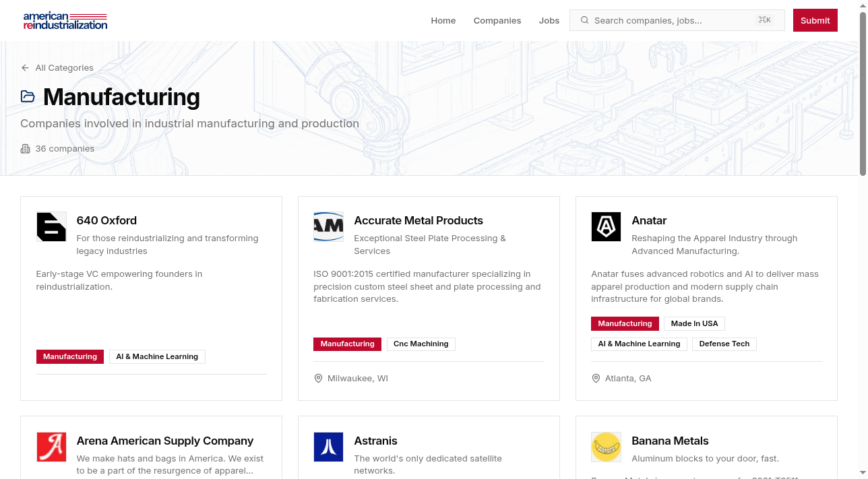Click the keyboard shortcut badge in search
Screen dimensions: 868x479
[765, 20]
